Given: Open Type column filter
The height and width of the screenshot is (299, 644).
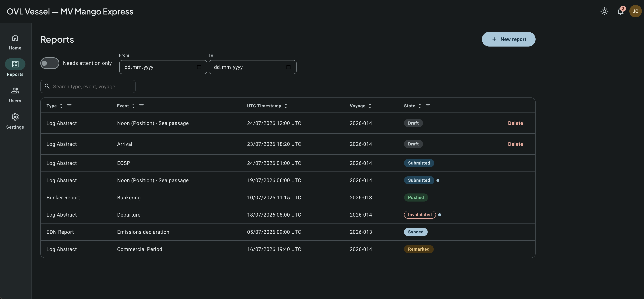Looking at the screenshot, I should click(69, 106).
